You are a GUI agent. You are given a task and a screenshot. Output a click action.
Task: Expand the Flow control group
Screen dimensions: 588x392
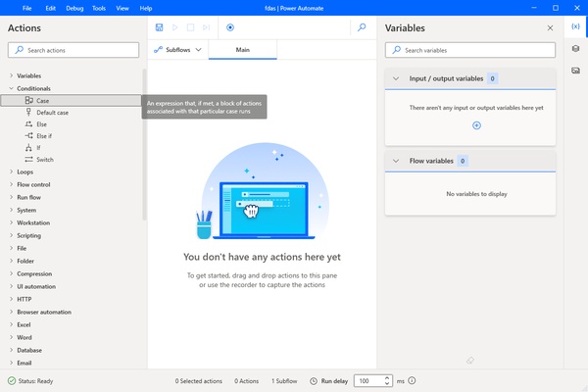(11, 184)
